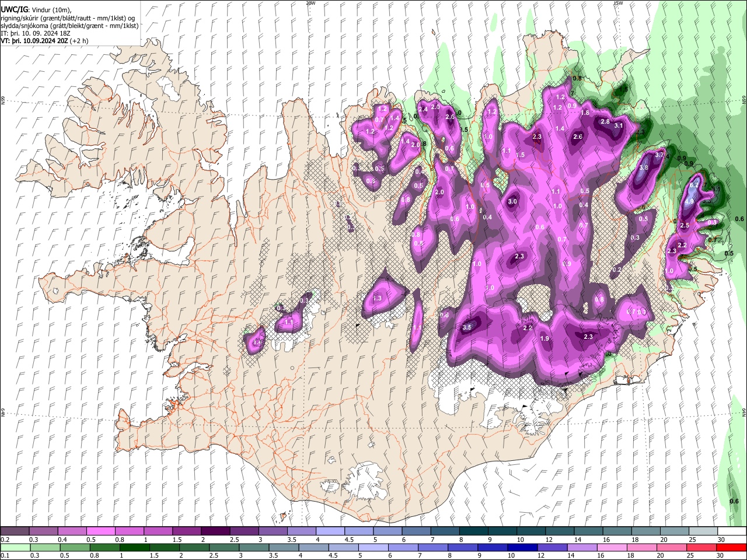The image size is (747, 560).
Task: Select the darkest purple snow swatch between 2 and 2.5
Action: 215,531
